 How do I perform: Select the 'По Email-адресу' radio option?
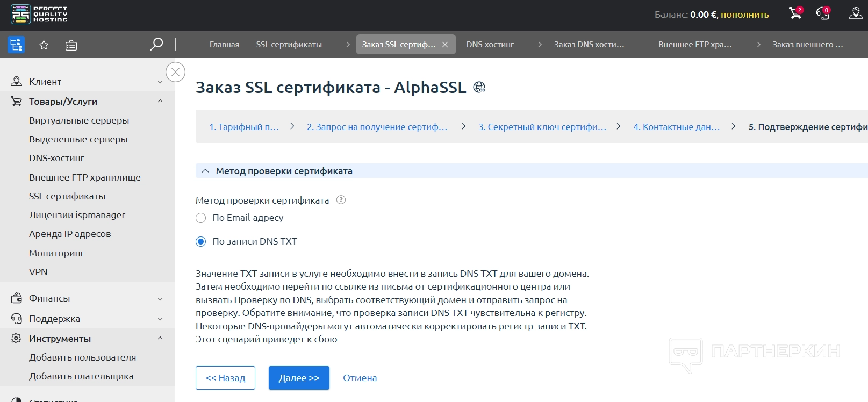(x=201, y=218)
